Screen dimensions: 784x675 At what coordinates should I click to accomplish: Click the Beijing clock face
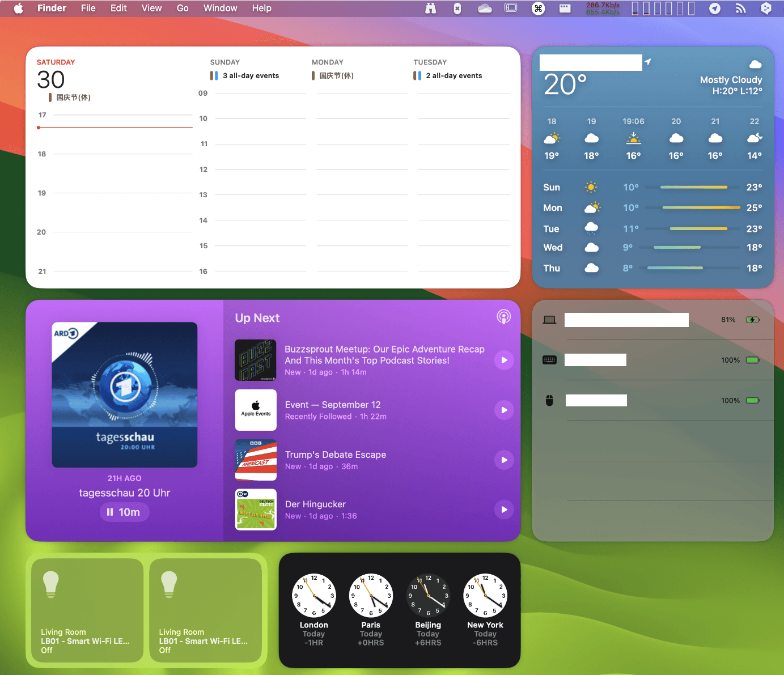428,595
